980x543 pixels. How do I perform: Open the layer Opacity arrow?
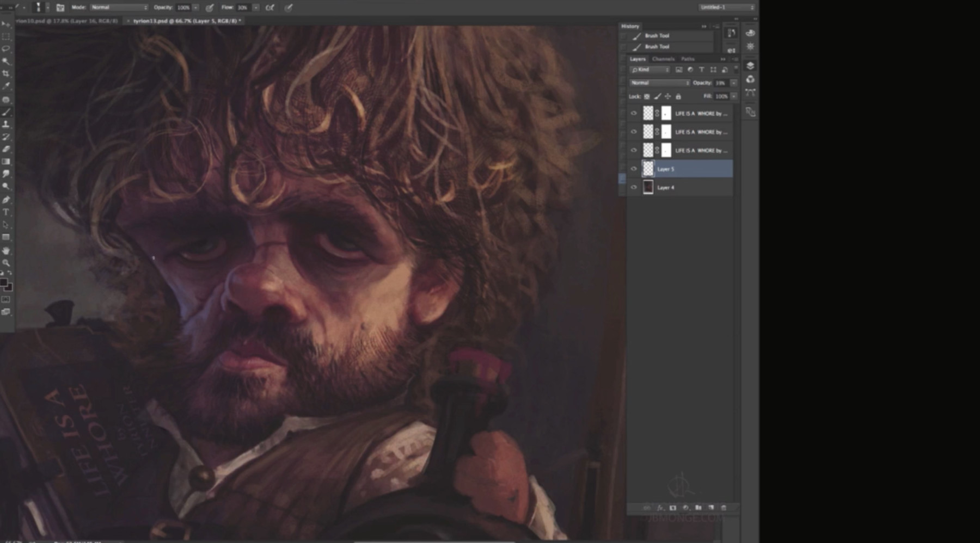734,83
